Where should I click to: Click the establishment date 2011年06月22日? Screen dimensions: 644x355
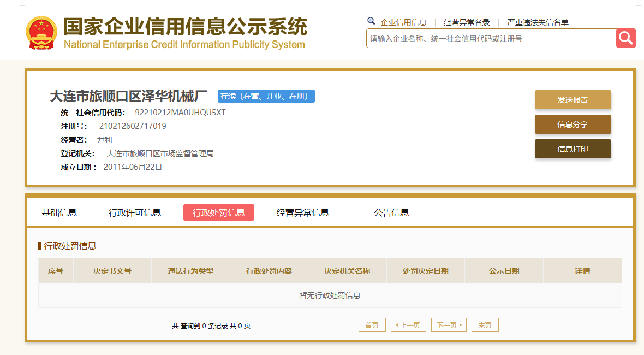[133, 167]
